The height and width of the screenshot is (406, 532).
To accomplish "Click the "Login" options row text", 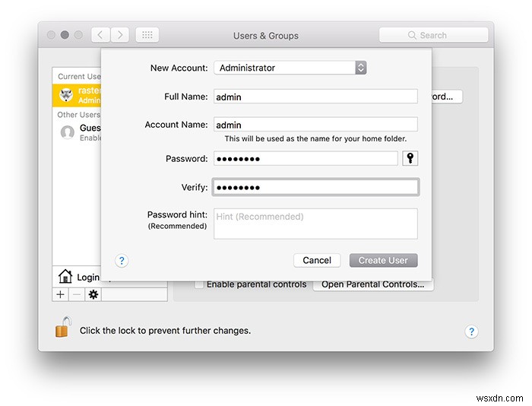I will click(x=88, y=278).
